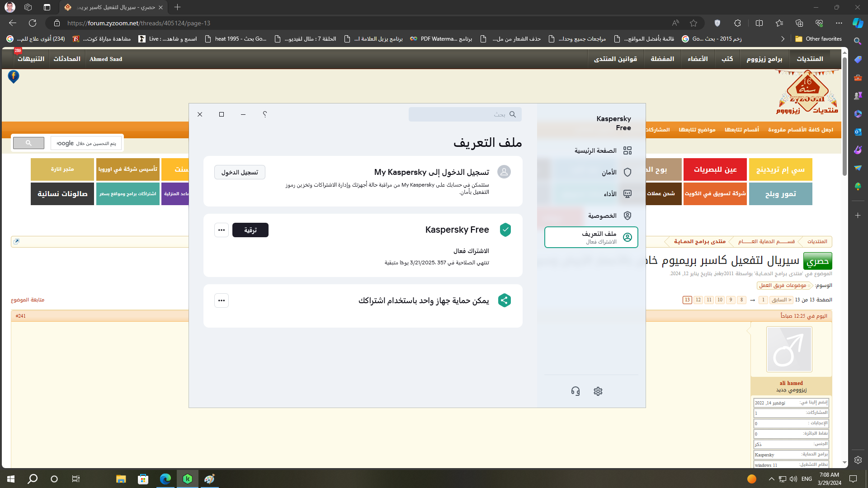The width and height of the screenshot is (868, 488).
Task: Open split screen icon in Edge toolbar
Action: pyautogui.click(x=759, y=23)
